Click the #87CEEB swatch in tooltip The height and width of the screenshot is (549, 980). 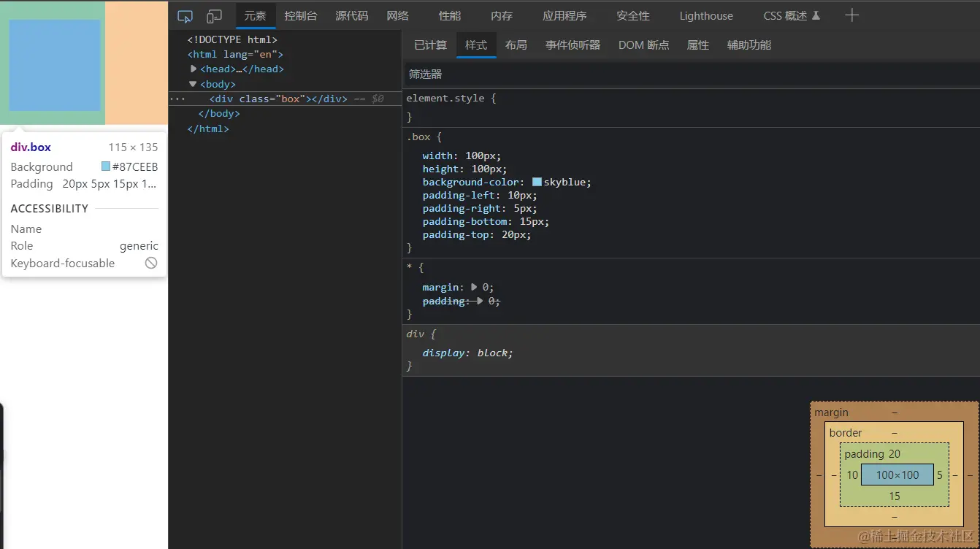[106, 166]
